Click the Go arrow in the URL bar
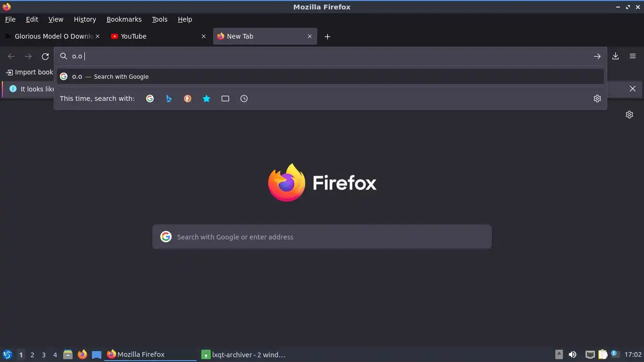The width and height of the screenshot is (644, 362). point(597,57)
